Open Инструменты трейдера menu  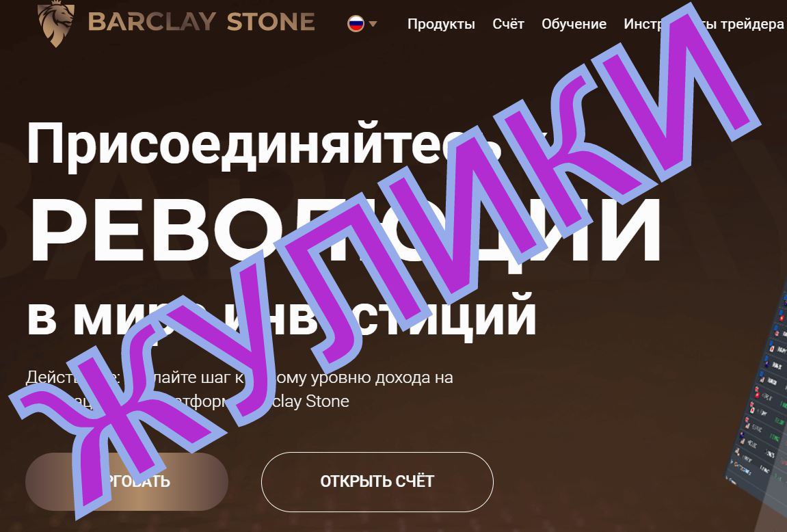[703, 24]
